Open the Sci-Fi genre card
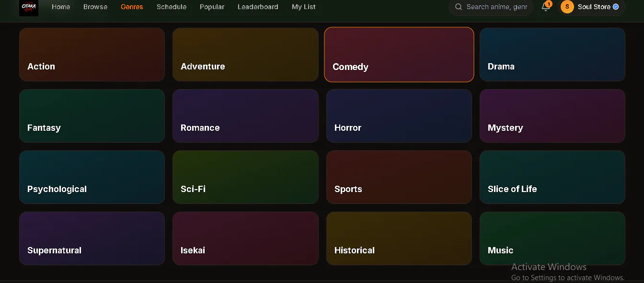Image resolution: width=644 pixels, height=283 pixels. [x=245, y=177]
